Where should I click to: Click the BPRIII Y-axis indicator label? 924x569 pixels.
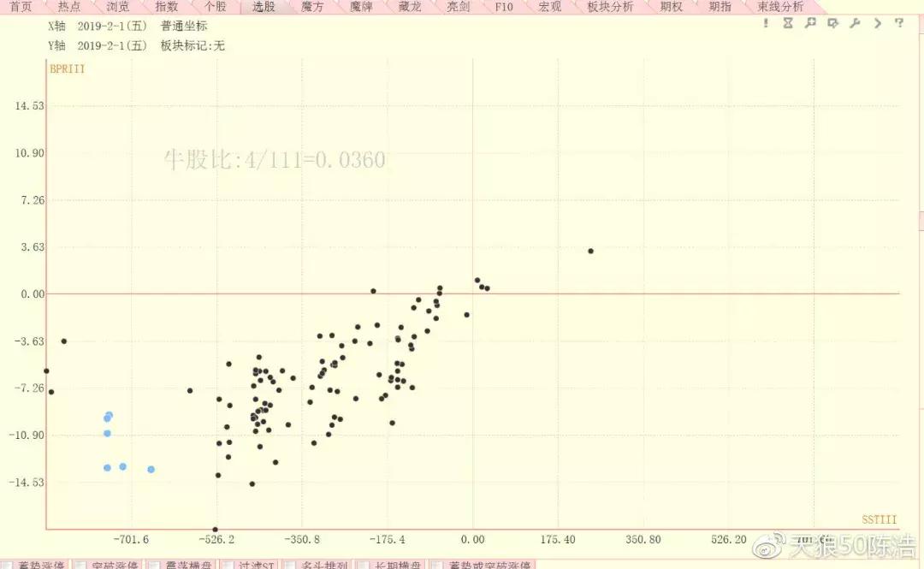(x=68, y=69)
